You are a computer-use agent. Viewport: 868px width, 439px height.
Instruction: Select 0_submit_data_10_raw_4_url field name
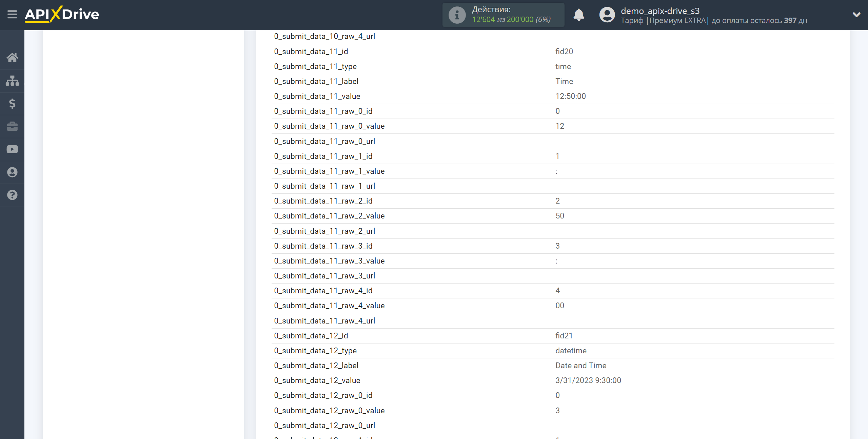(x=324, y=36)
